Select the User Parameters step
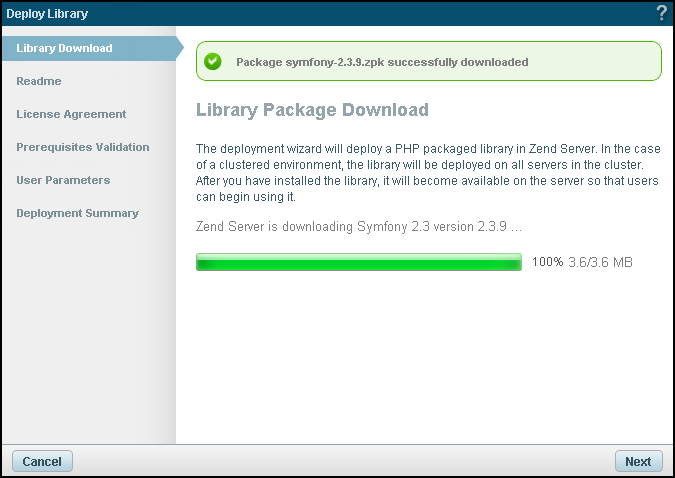 (x=63, y=180)
